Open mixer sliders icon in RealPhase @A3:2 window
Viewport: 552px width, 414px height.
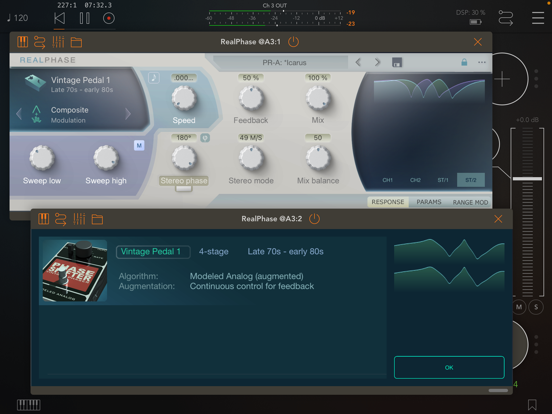pyautogui.click(x=79, y=219)
